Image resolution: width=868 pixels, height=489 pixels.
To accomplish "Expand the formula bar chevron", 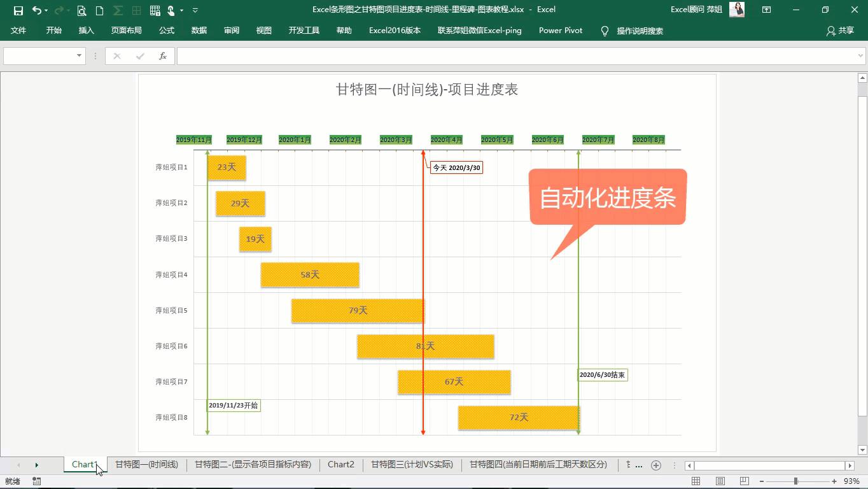I will tap(861, 56).
